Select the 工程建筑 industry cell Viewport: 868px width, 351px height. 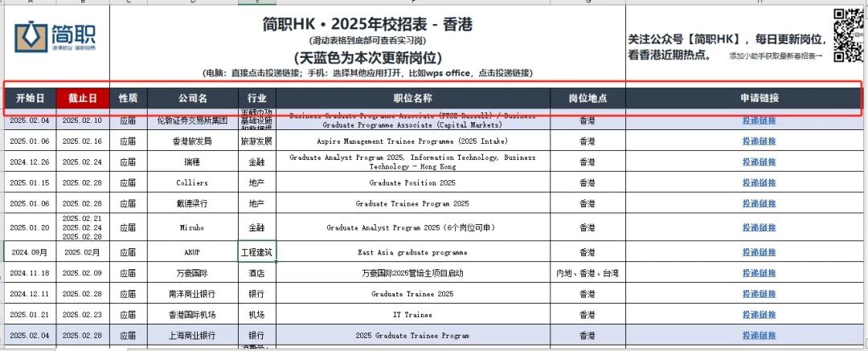tap(257, 252)
